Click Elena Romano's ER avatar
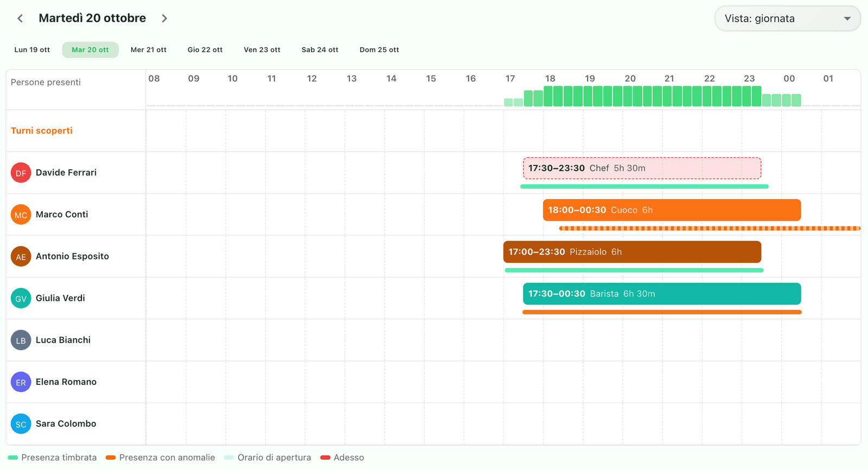Screen dimensions: 868x470 click(21, 382)
